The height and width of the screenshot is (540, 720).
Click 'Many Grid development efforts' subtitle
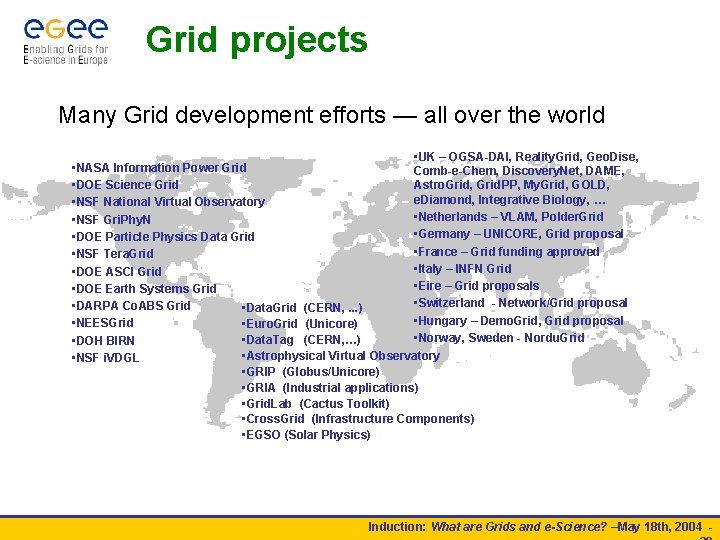pos(222,115)
